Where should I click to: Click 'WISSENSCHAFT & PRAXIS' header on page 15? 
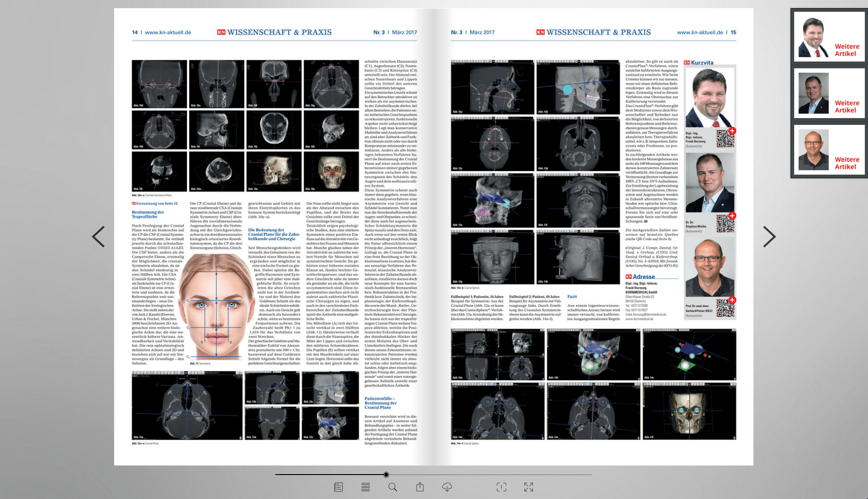point(599,33)
